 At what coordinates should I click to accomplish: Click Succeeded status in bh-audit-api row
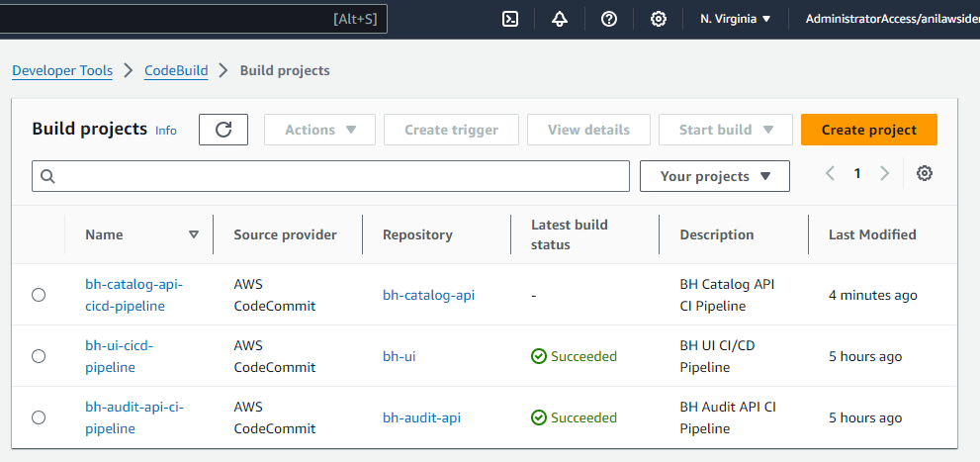click(574, 417)
